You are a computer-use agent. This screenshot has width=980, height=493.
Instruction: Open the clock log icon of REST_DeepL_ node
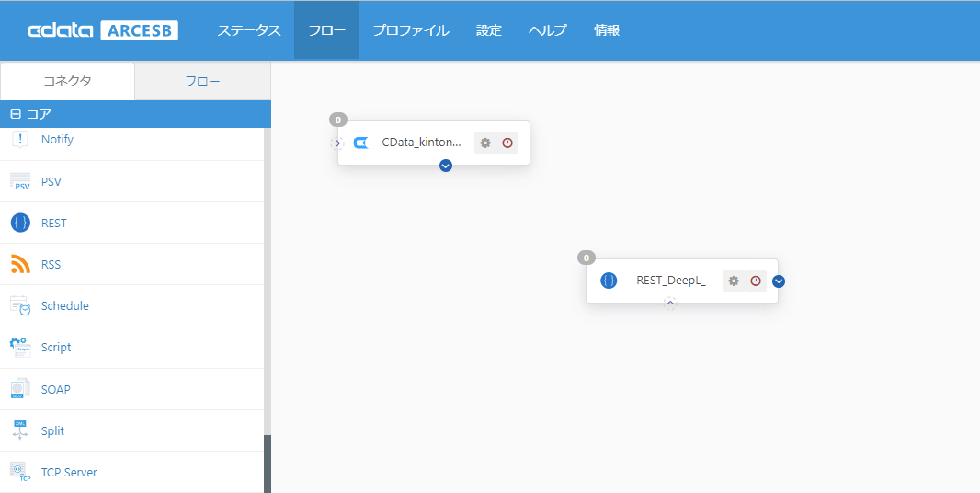pyautogui.click(x=756, y=281)
